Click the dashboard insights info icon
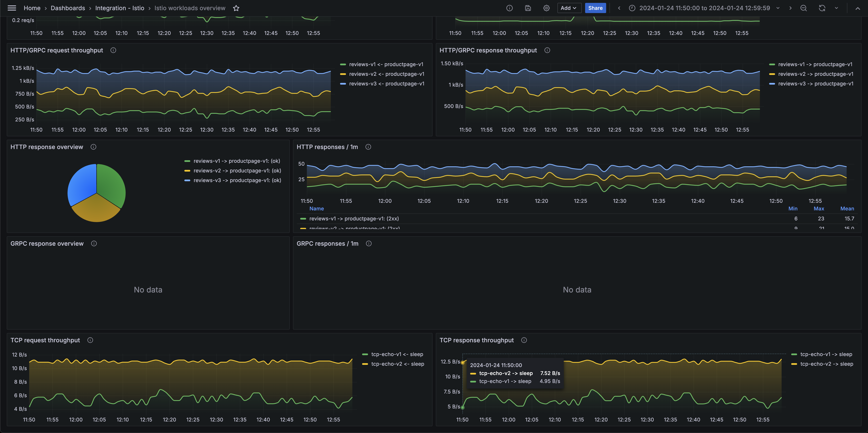Viewport: 868px width, 433px height. click(509, 8)
